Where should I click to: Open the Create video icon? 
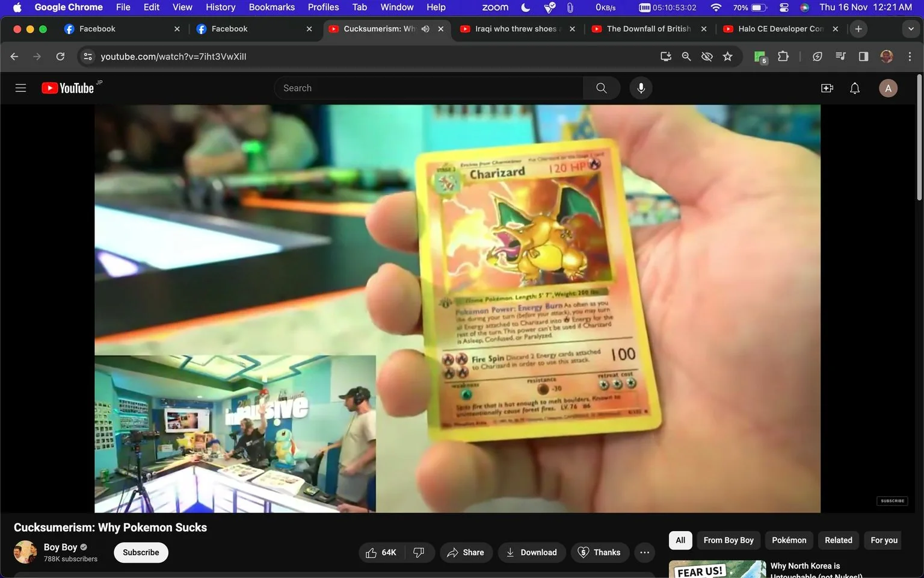point(827,88)
